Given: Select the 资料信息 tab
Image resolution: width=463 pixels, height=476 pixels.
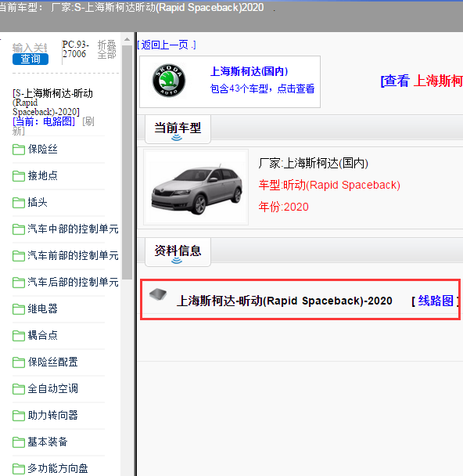Looking at the screenshot, I should tap(178, 252).
